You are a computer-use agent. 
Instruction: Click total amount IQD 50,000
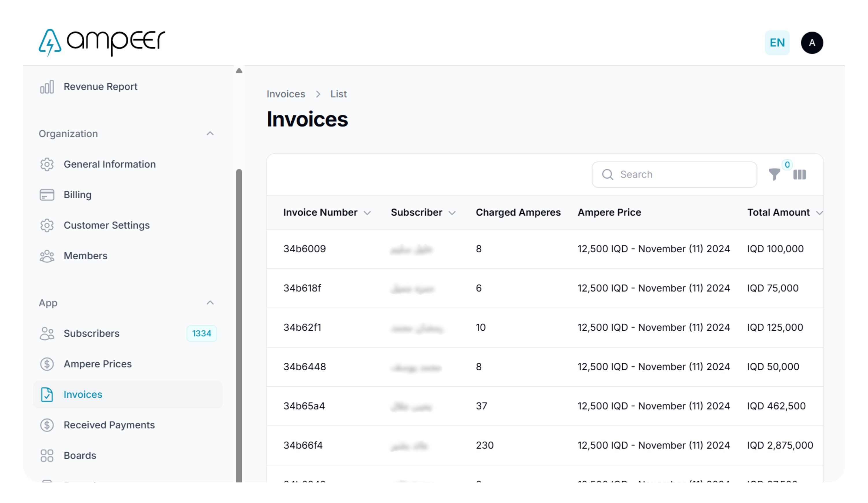point(773,367)
